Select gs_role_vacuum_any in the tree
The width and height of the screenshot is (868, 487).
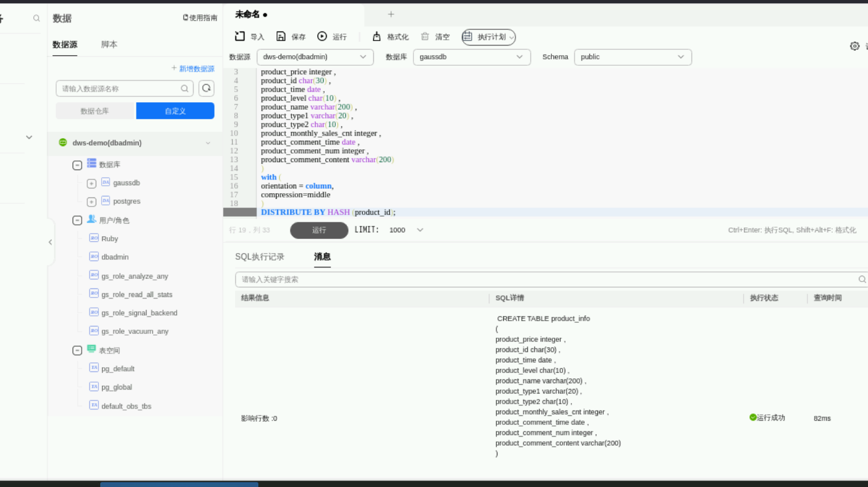[x=135, y=331]
